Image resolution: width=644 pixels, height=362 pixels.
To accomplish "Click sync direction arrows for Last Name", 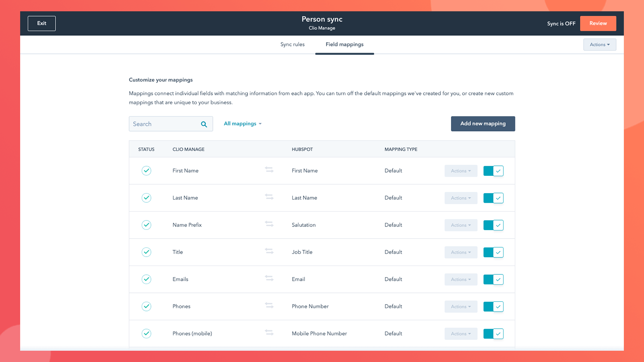I will [269, 197].
